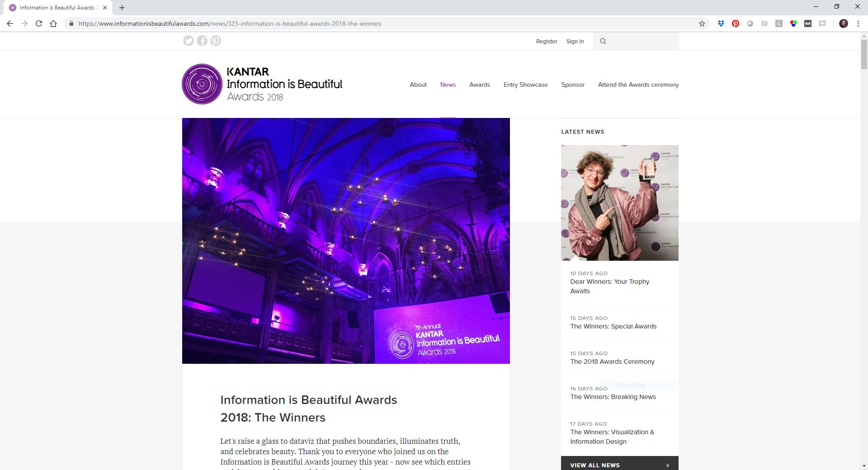The height and width of the screenshot is (470, 868).
Task: Open the profile avatar account menu
Action: (844, 23)
